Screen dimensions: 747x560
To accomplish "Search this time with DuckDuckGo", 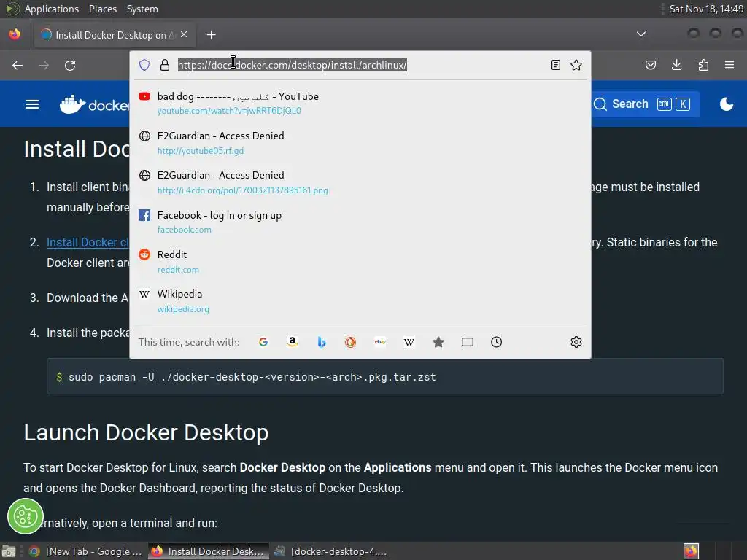I will pyautogui.click(x=351, y=342).
